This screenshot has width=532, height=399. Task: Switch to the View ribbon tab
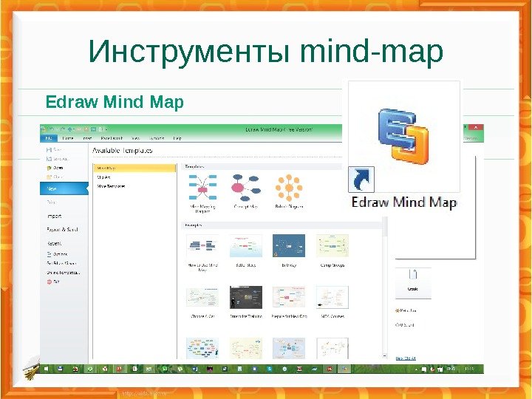[x=135, y=138]
